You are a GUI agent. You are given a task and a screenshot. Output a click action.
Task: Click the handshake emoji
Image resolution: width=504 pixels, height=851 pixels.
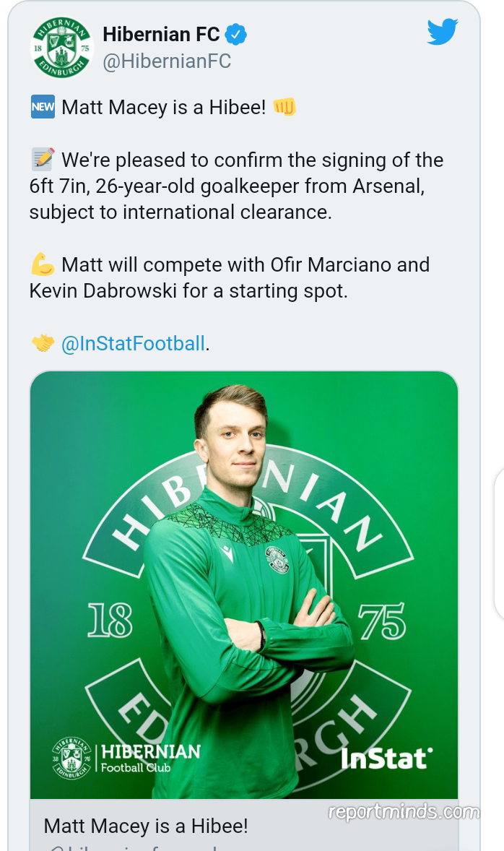click(43, 343)
